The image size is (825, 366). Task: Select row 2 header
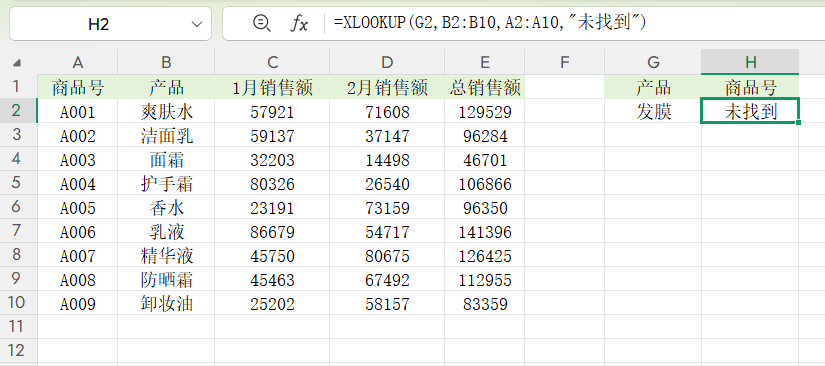pos(18,110)
